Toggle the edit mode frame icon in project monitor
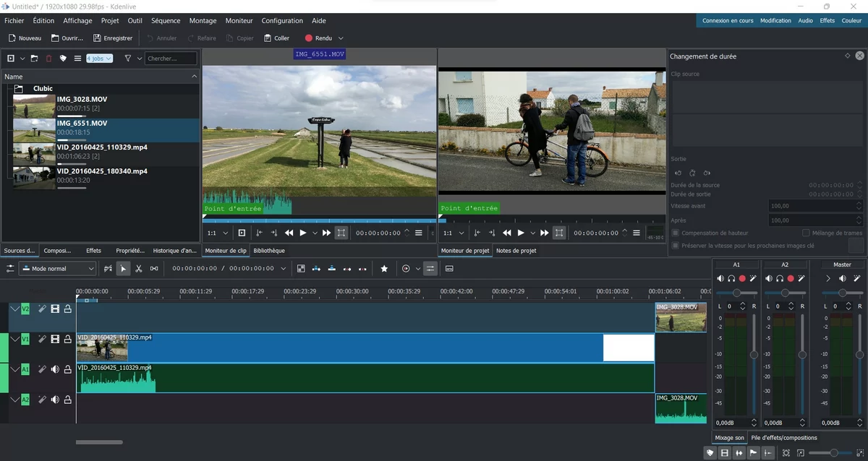Image resolution: width=868 pixels, height=461 pixels. [559, 233]
